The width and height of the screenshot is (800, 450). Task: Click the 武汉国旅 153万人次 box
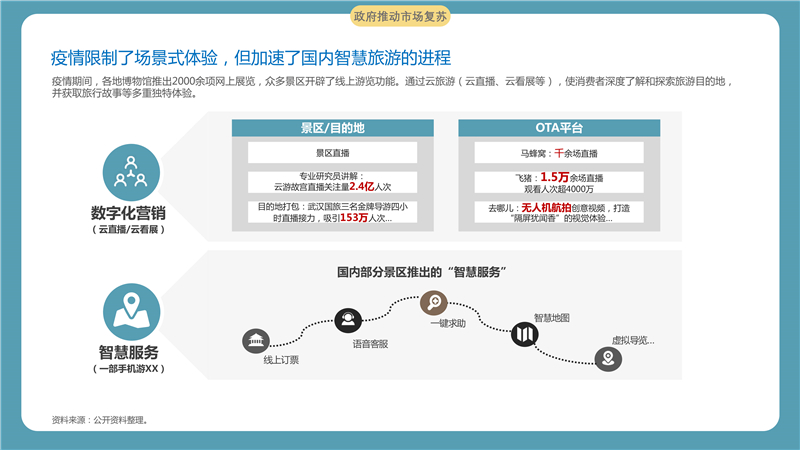pos(333,212)
